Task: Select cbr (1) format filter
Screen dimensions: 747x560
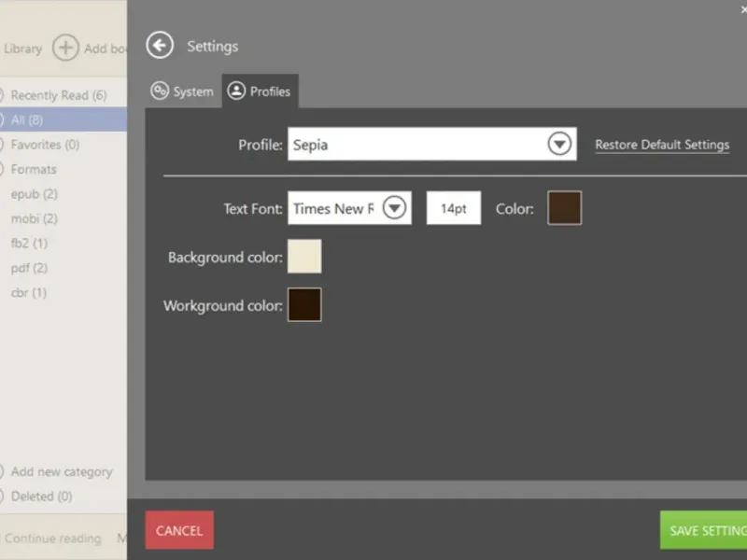Action: pos(29,292)
